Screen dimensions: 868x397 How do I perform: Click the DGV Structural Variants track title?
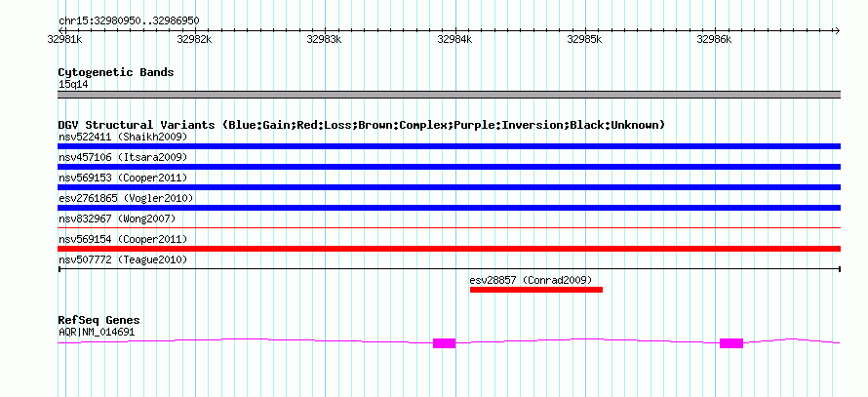coord(361,125)
